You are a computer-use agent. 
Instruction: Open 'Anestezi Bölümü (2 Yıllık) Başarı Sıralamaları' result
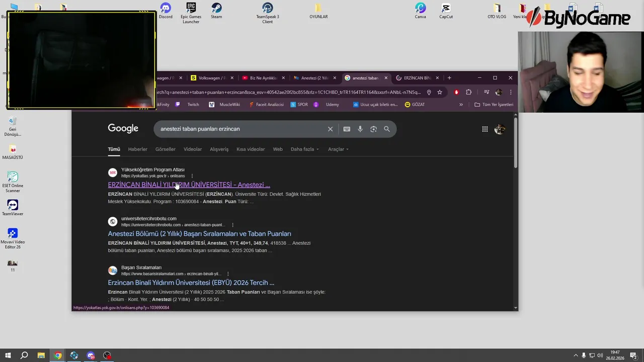[199, 234]
